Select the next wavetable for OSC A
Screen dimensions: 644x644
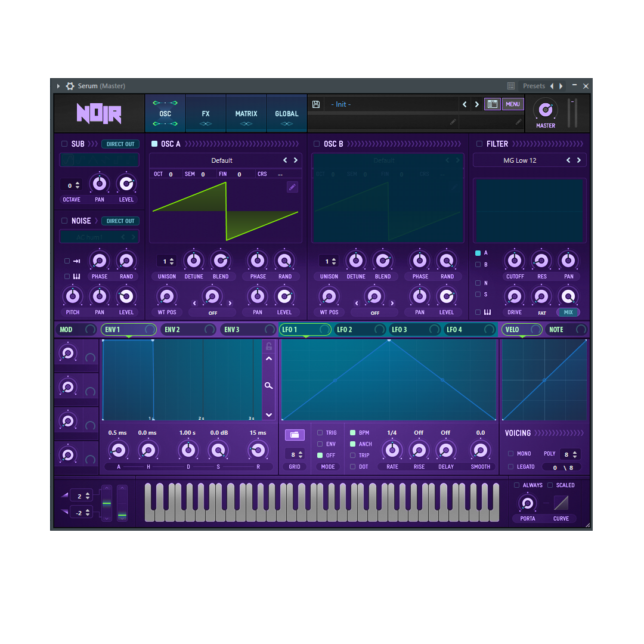click(x=296, y=160)
